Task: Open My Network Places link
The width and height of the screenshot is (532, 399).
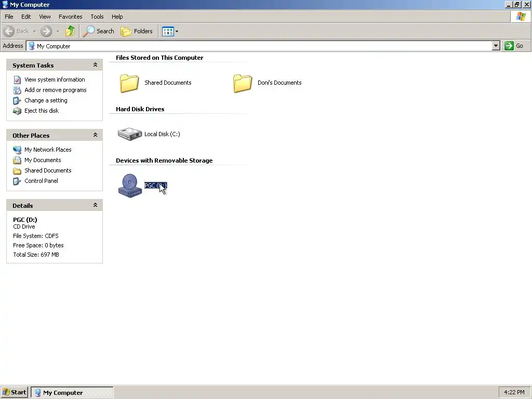Action: (x=48, y=150)
